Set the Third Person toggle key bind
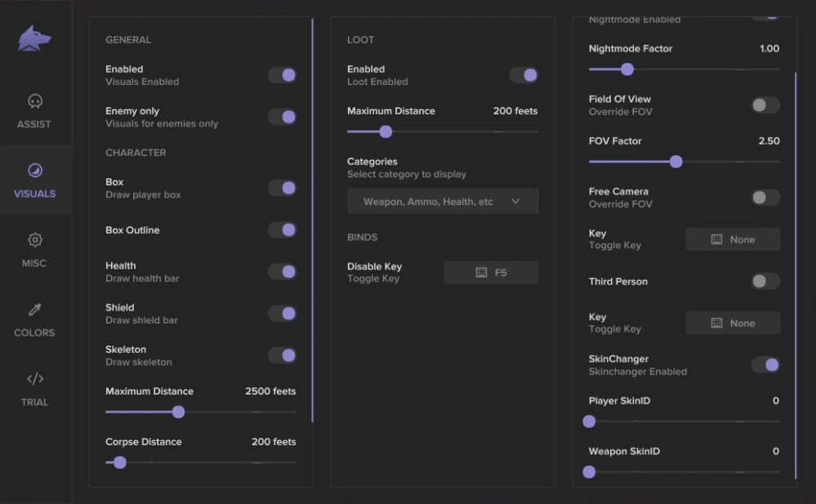This screenshot has height=504, width=816. [733, 323]
